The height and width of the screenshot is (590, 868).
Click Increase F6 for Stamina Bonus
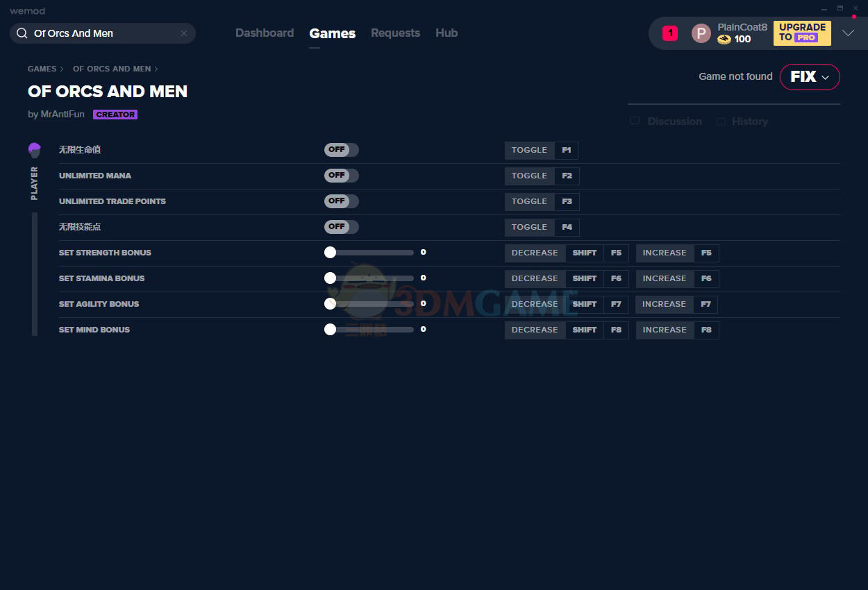tap(678, 278)
